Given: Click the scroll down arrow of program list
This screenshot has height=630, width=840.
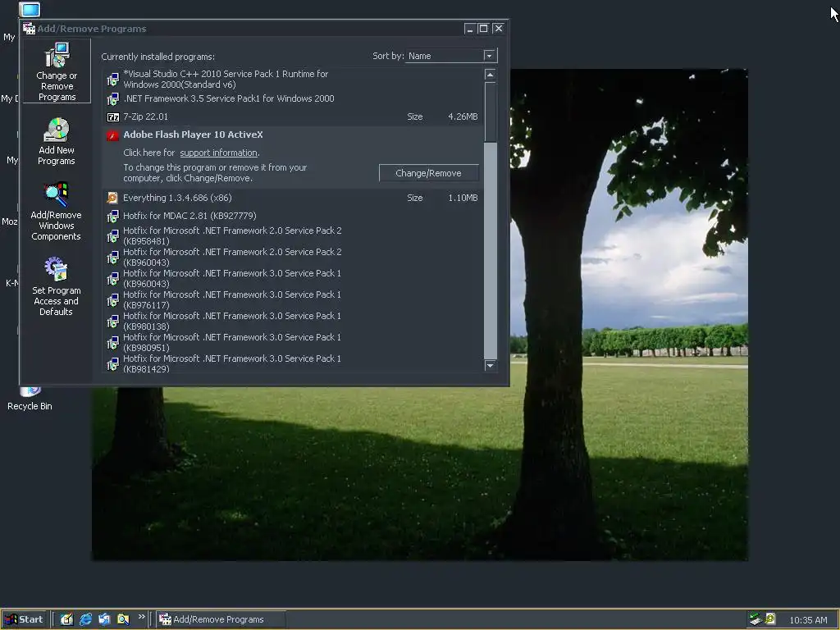Looking at the screenshot, I should click(x=491, y=365).
